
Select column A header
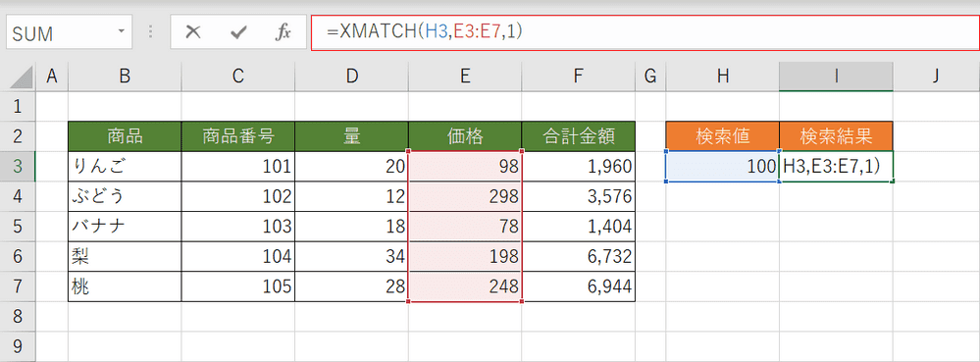point(53,77)
